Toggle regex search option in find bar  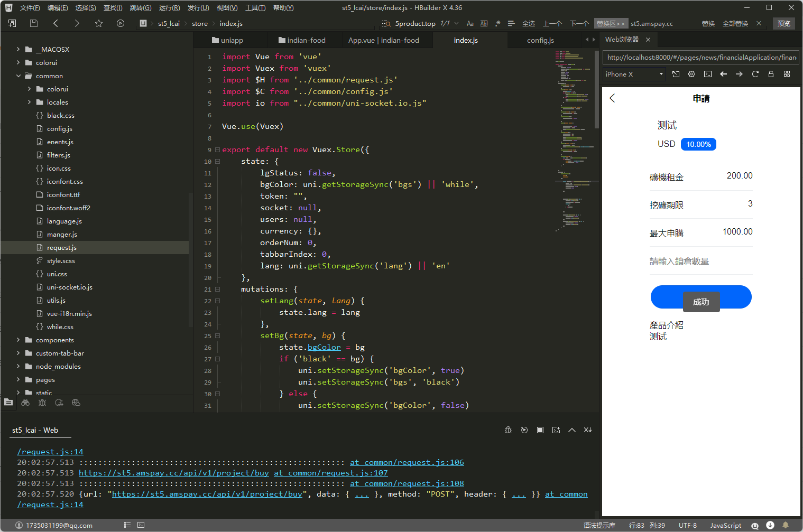[x=497, y=24]
